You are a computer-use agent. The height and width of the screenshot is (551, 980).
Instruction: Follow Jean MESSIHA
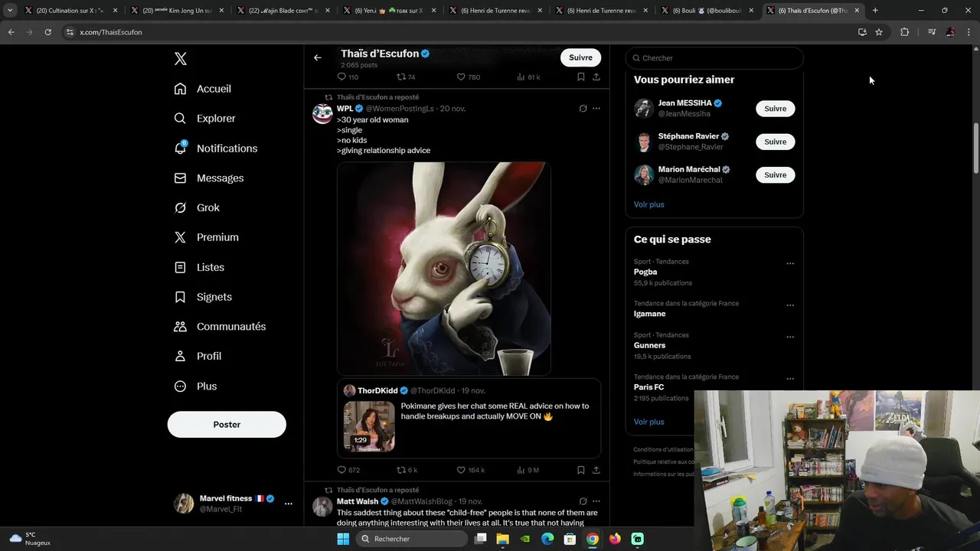(x=775, y=109)
